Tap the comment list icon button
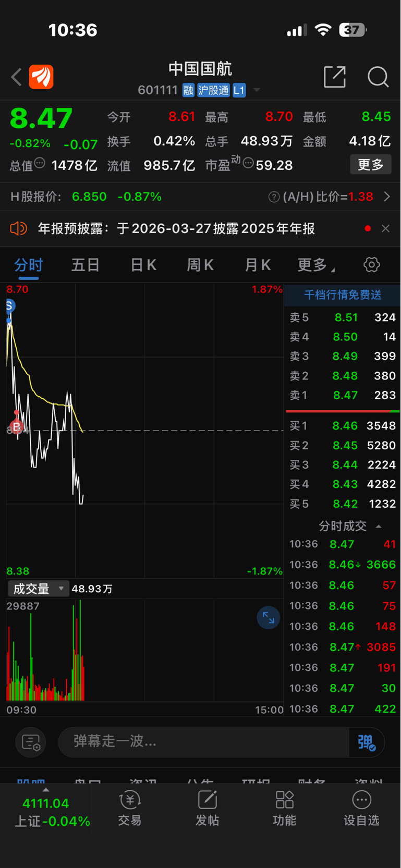The width and height of the screenshot is (401, 868). click(31, 742)
